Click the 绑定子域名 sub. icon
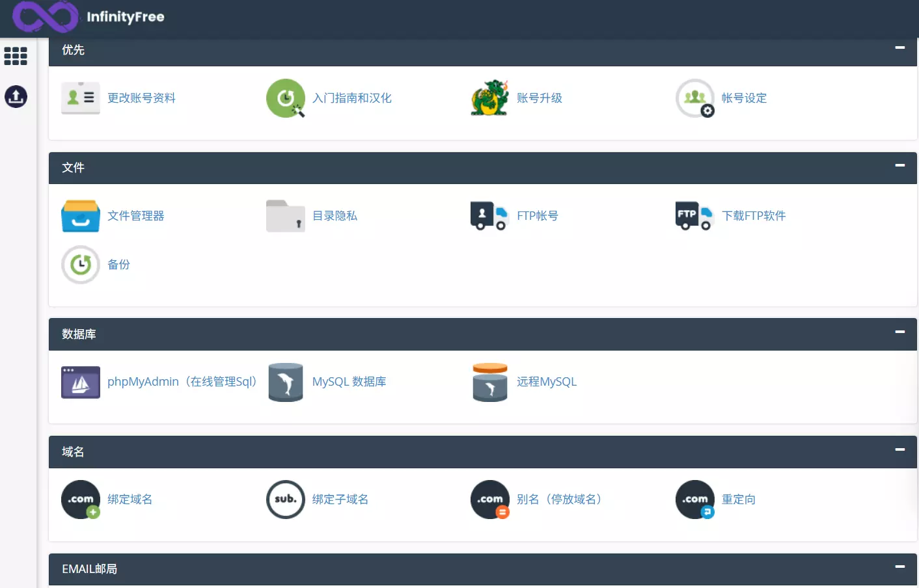919x588 pixels. click(x=285, y=499)
